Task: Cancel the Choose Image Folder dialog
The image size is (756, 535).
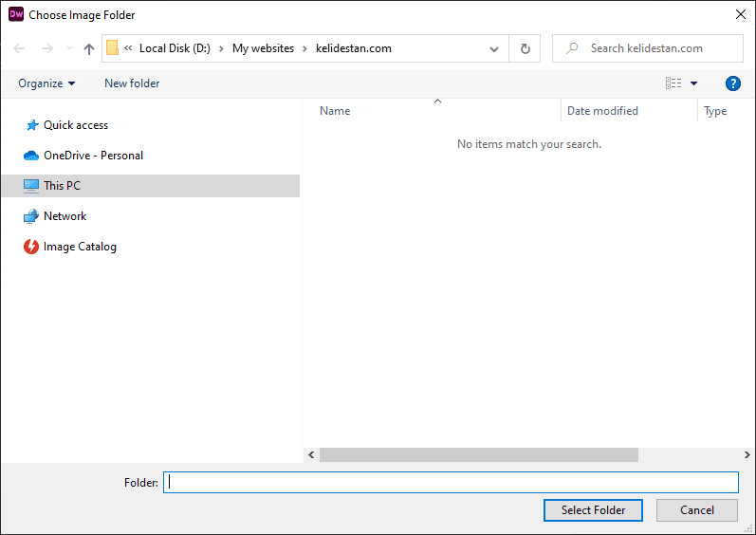Action: coord(696,510)
